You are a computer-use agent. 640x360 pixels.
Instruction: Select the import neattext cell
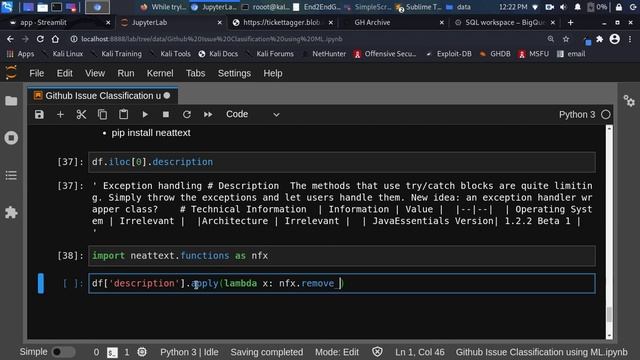click(342, 256)
